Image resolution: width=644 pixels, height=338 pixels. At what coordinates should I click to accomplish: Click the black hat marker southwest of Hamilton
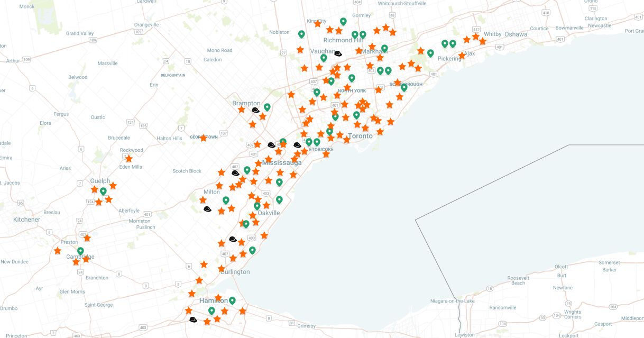point(193,319)
